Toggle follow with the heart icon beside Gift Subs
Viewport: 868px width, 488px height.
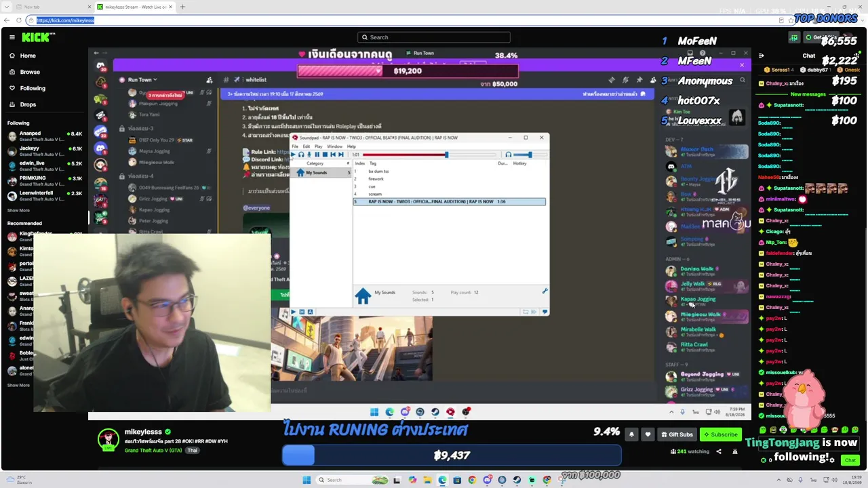648,434
